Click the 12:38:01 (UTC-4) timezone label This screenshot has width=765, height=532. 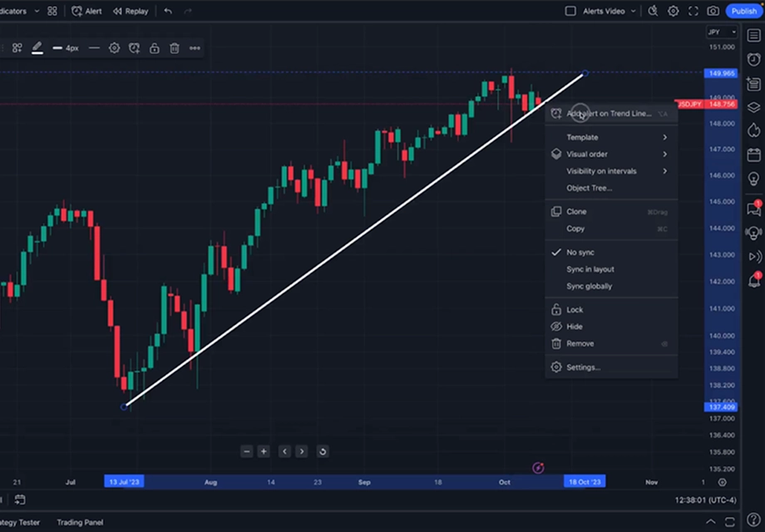point(705,500)
